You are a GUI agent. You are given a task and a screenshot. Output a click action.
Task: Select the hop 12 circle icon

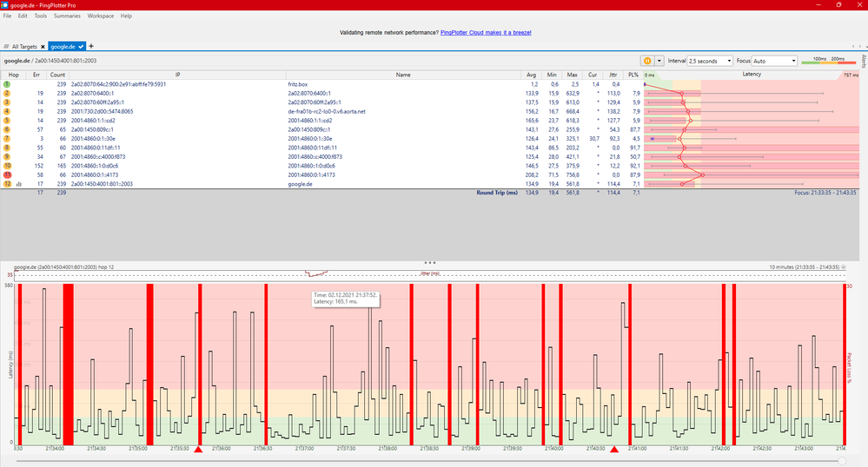click(7, 184)
